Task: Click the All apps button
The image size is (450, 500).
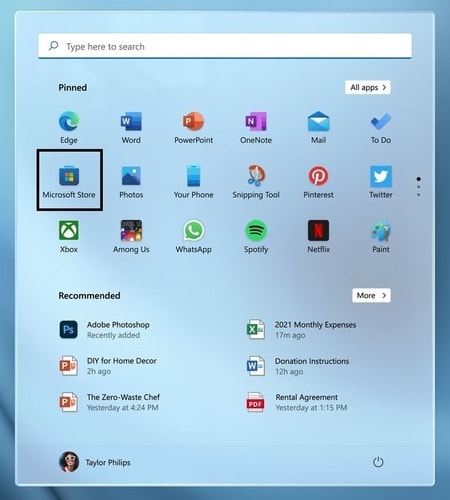Action: tap(368, 87)
